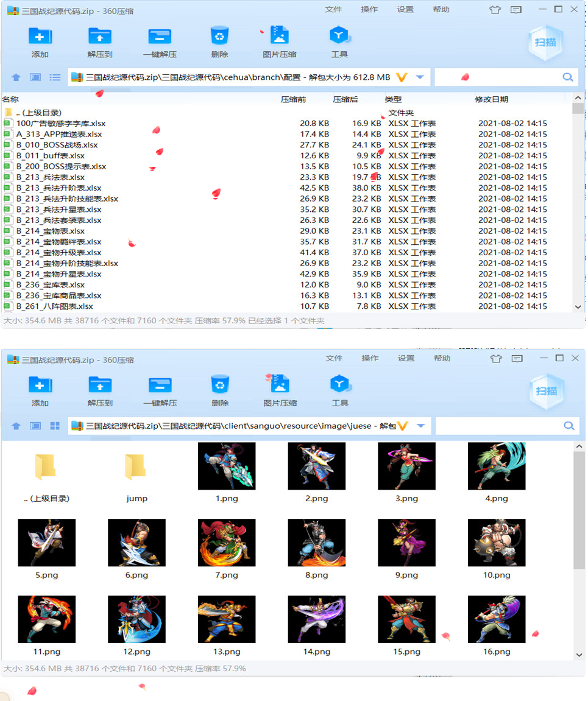The height and width of the screenshot is (701, 588).
Task: Open 设置 menu in top window
Action: tap(405, 9)
